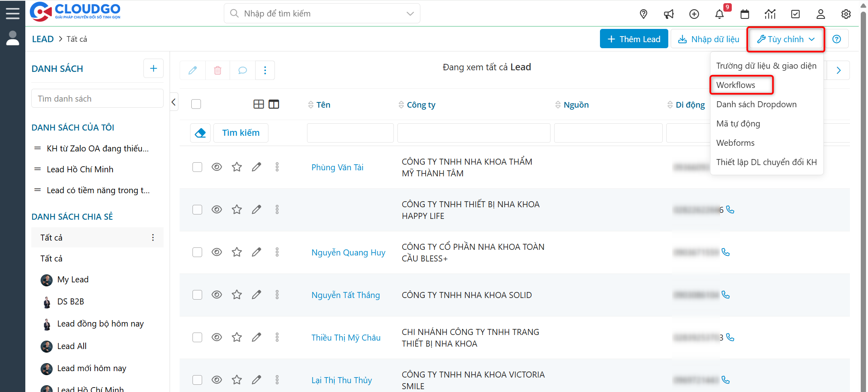Click the calendar icon in header
The width and height of the screenshot is (868, 392).
click(745, 14)
